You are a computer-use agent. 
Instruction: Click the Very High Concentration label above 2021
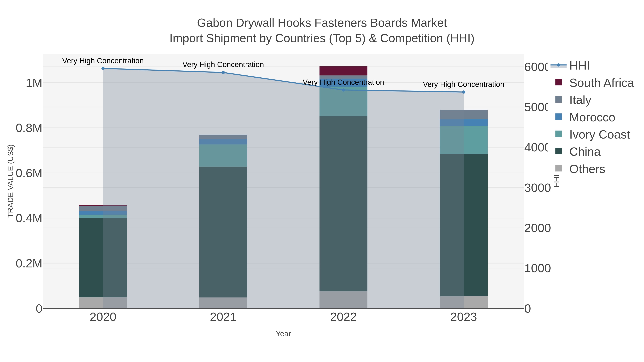pyautogui.click(x=223, y=65)
